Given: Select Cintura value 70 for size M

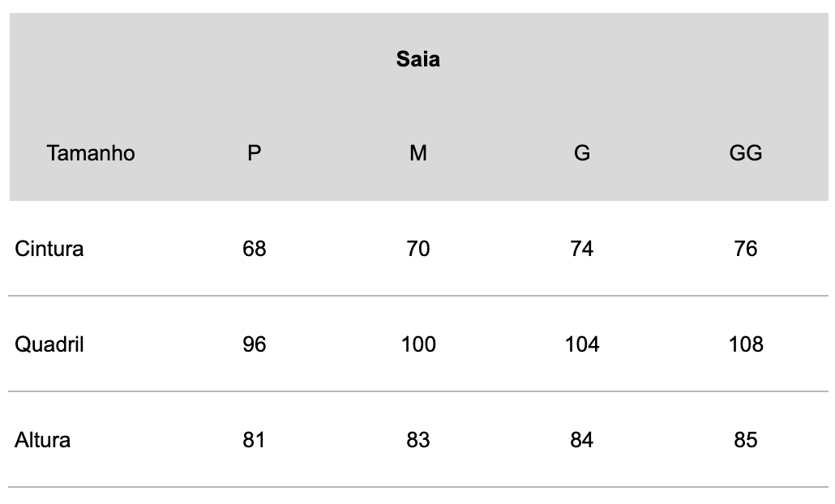Looking at the screenshot, I should [x=418, y=249].
